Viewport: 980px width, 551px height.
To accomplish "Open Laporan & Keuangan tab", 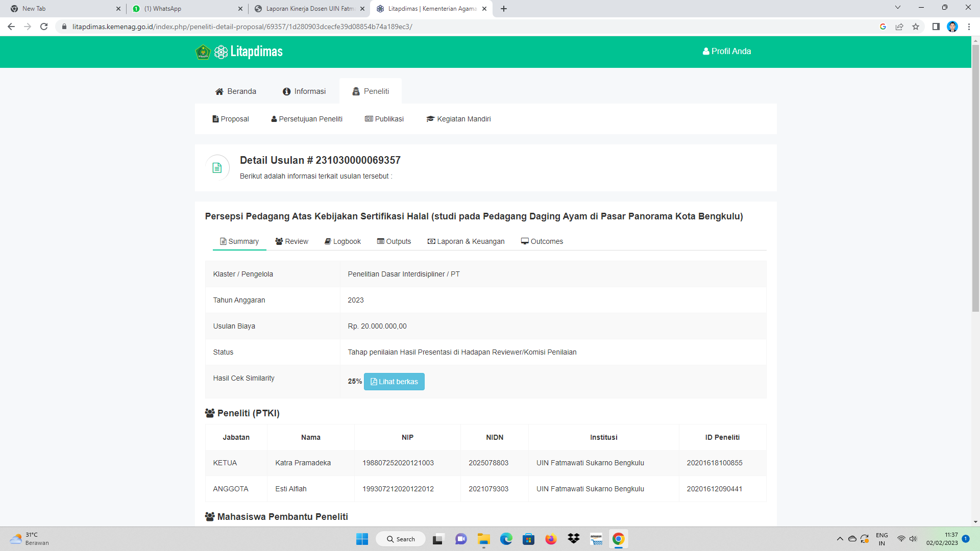I will [x=465, y=241].
